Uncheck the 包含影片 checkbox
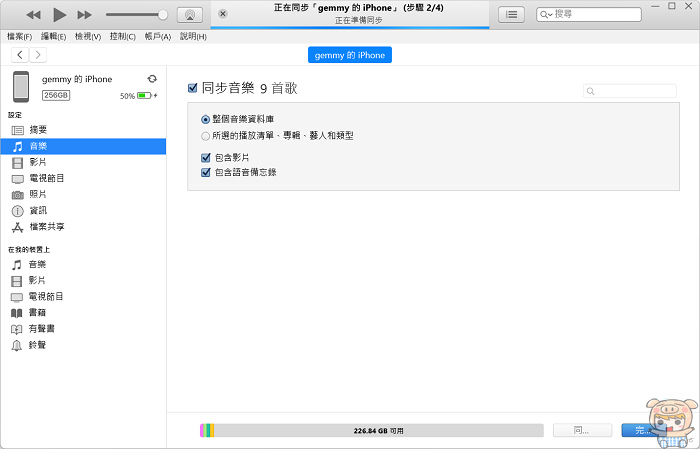Viewport: 700px width, 449px height. tap(205, 158)
